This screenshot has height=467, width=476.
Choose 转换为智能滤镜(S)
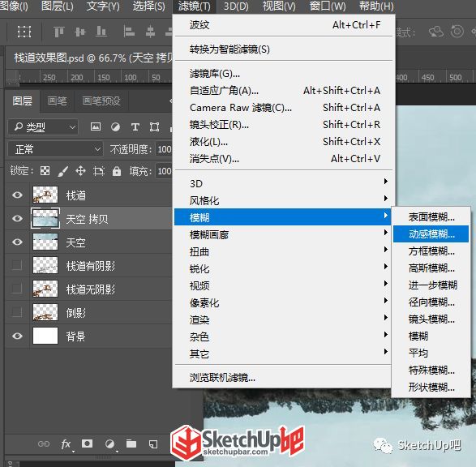tap(229, 49)
